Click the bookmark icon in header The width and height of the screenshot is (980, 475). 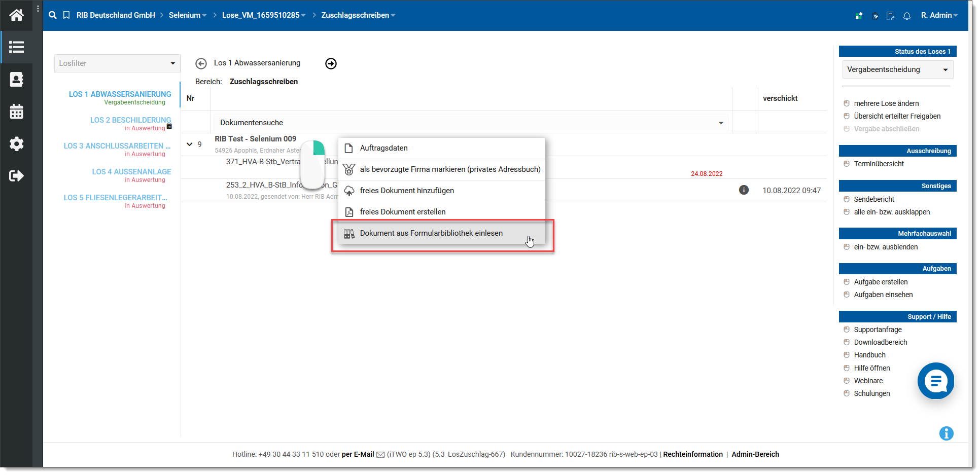[x=66, y=15]
